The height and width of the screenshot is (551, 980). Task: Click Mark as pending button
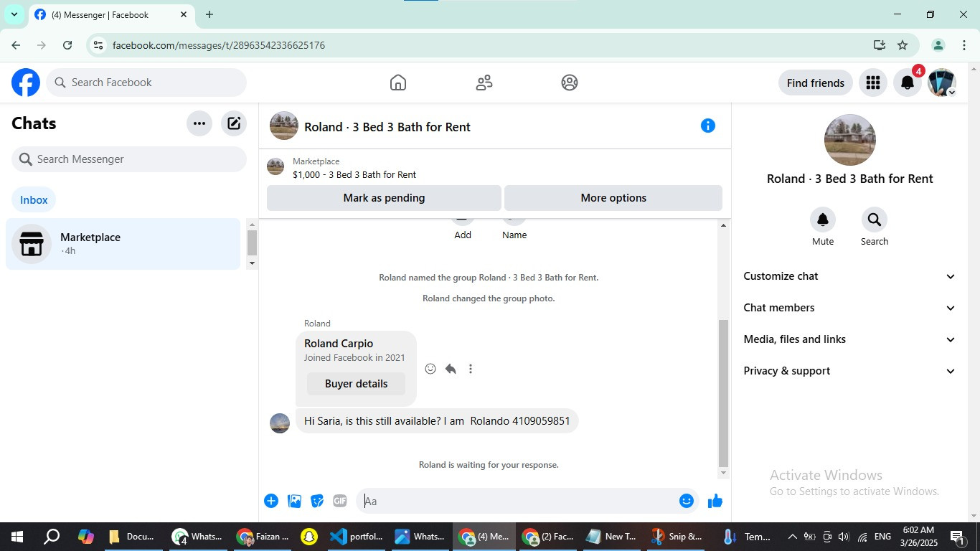384,198
